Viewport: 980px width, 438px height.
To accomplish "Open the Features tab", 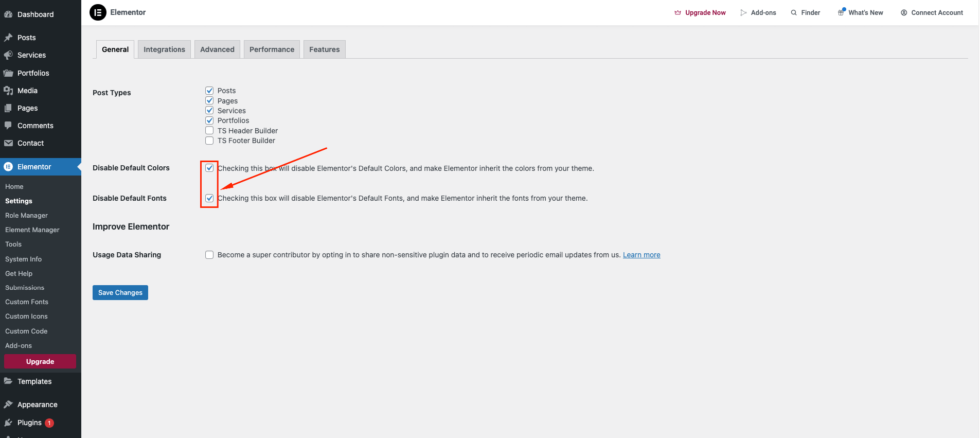I will pos(324,49).
